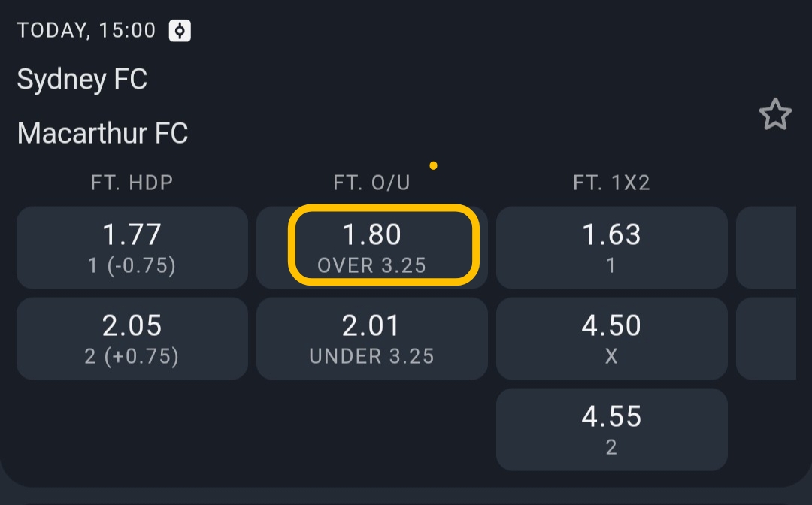Tap the next match card peeking below
The image size is (812, 505).
(406, 501)
